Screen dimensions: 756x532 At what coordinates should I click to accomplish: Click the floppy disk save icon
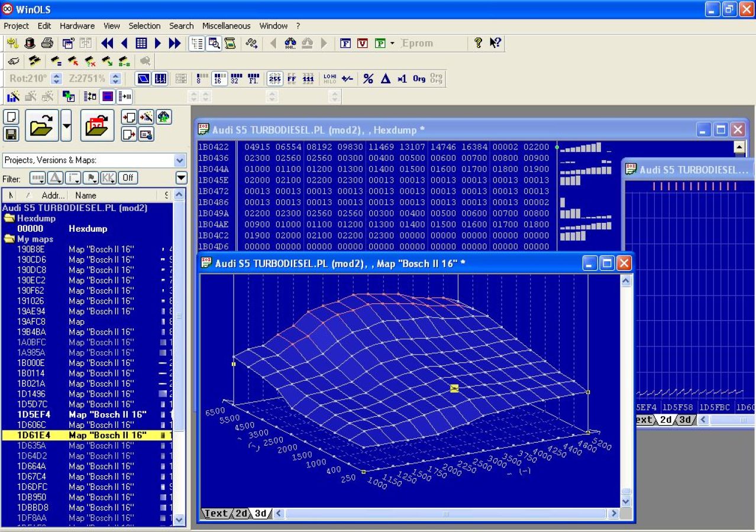click(11, 134)
